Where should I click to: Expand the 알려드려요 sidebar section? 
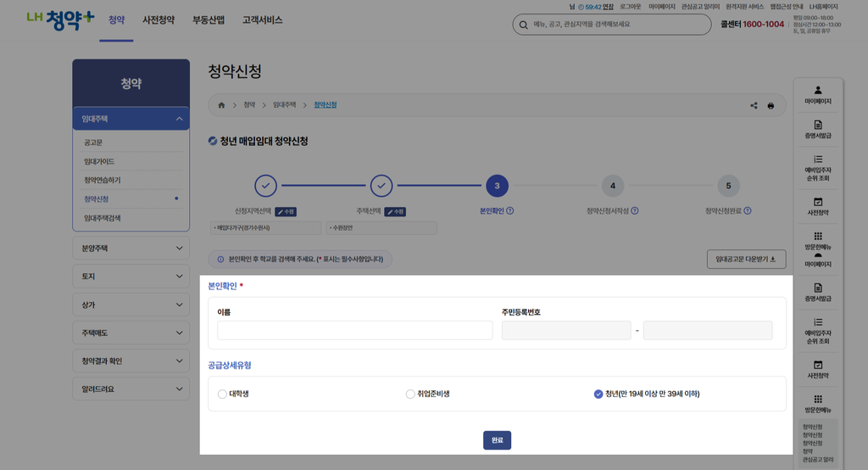click(131, 389)
